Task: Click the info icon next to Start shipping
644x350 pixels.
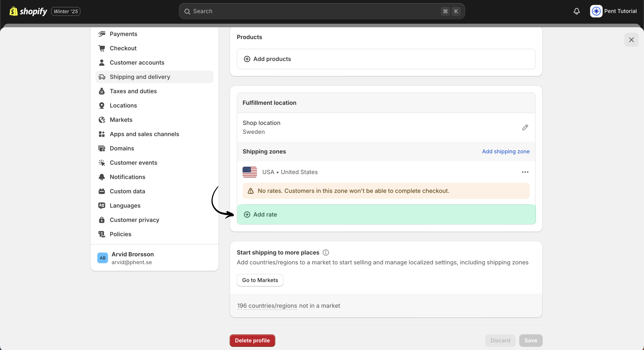Action: [x=326, y=253]
